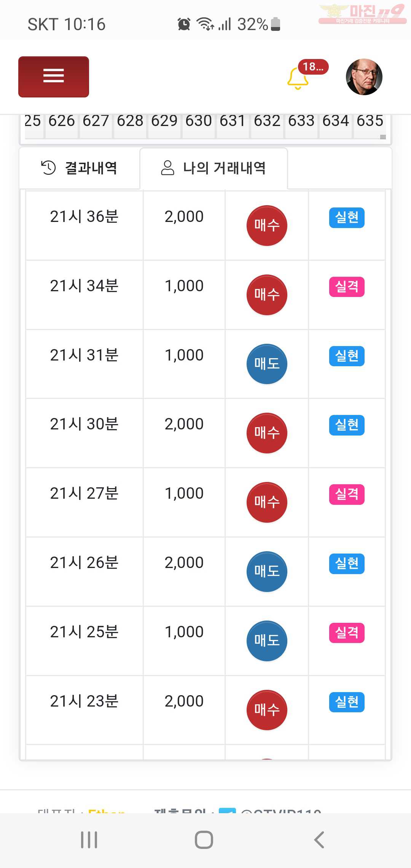Tap the user profile avatar
This screenshot has width=411, height=868.
click(364, 77)
